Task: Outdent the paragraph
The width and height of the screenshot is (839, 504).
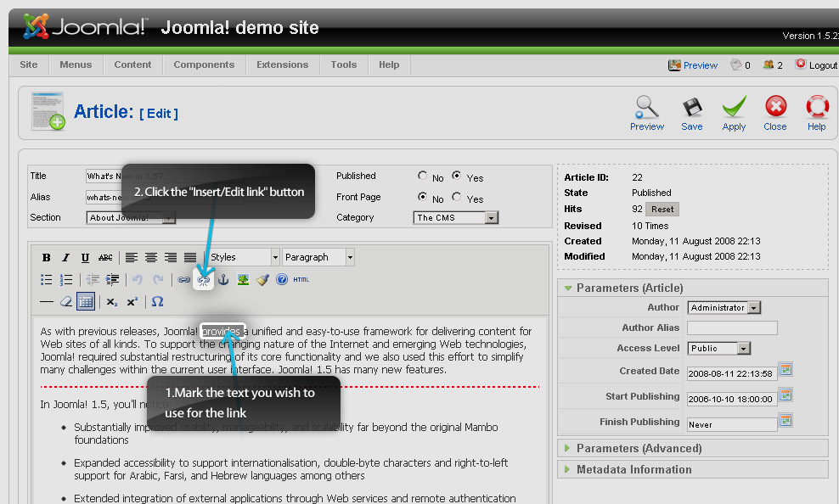Action: pos(93,279)
